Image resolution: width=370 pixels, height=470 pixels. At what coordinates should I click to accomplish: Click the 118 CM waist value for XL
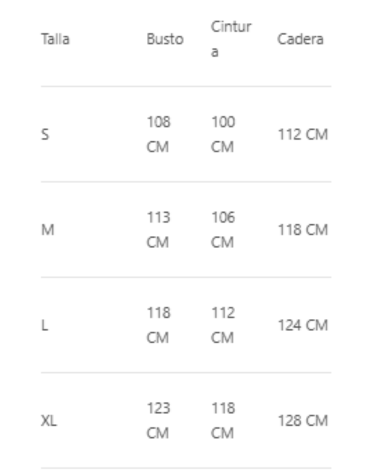223,420
